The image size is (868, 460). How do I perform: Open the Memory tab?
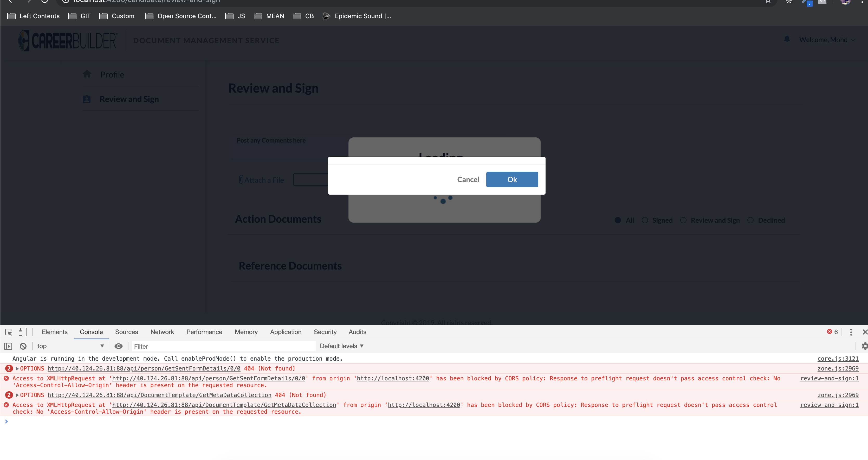(x=246, y=332)
